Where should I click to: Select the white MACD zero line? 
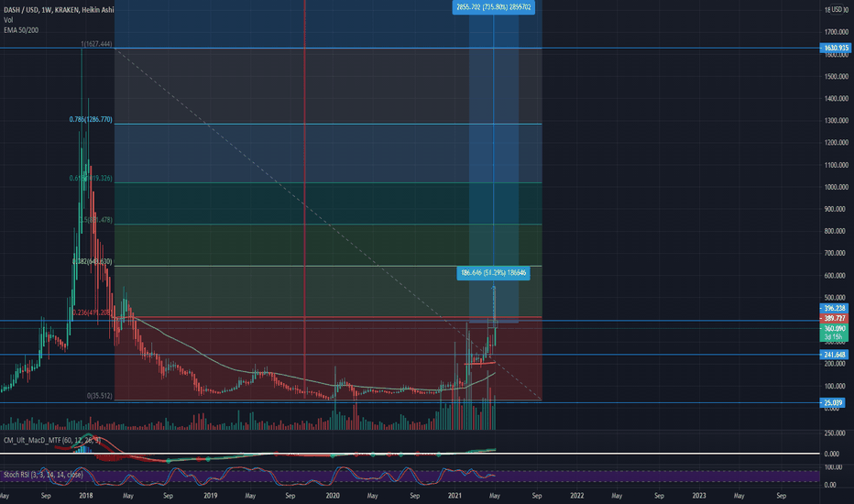tap(410, 454)
